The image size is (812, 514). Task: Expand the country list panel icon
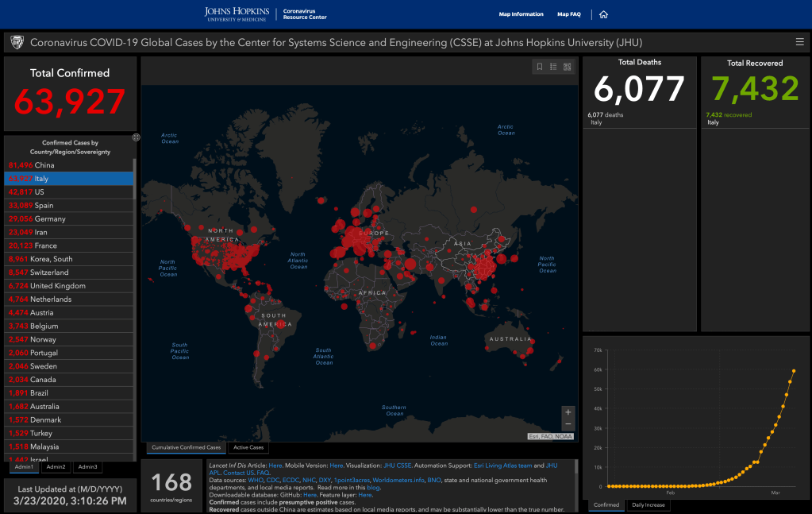[x=136, y=137]
